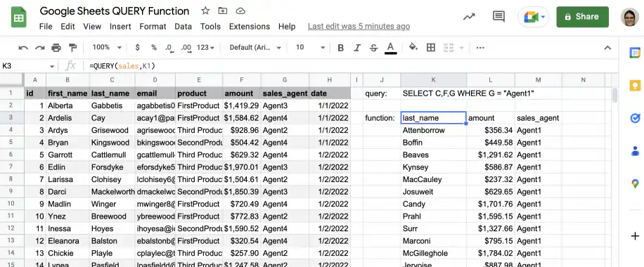Image resolution: width=644 pixels, height=267 pixels.
Task: Open the last edit history link
Action: click(359, 27)
